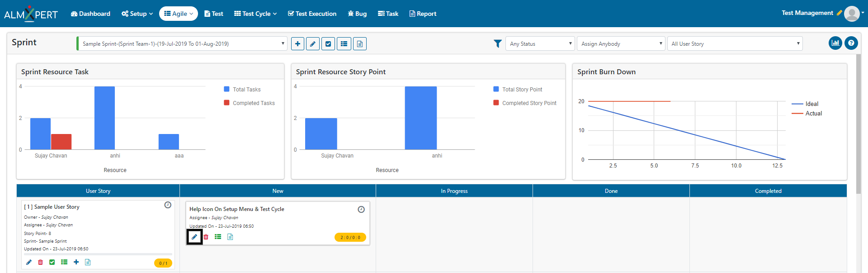Toggle Total Tasks legend swatch
Image resolution: width=868 pixels, height=273 pixels.
pos(226,89)
